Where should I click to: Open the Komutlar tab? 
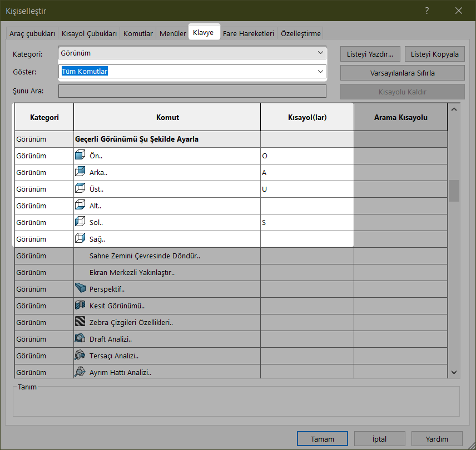138,33
